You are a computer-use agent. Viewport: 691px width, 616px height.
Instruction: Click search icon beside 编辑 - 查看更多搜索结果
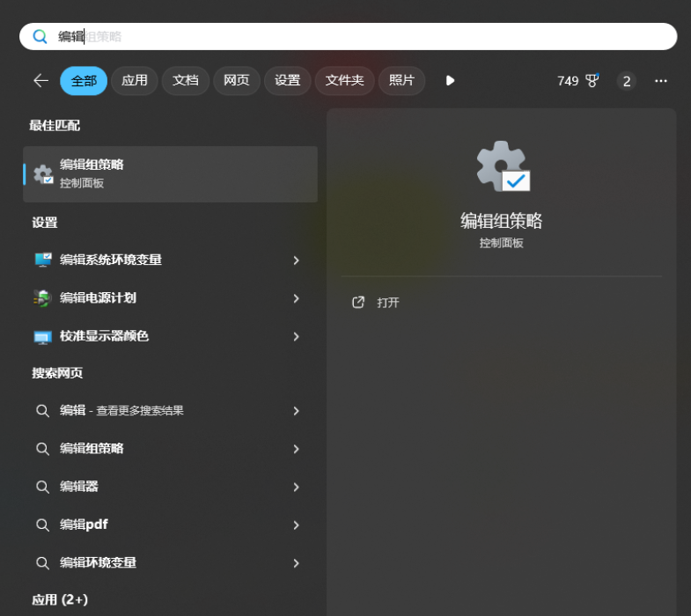tap(42, 411)
